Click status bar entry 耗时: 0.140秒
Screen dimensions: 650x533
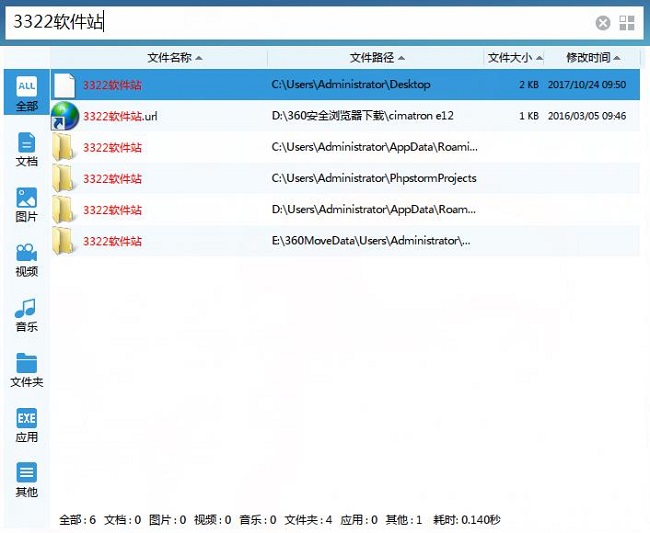[467, 520]
